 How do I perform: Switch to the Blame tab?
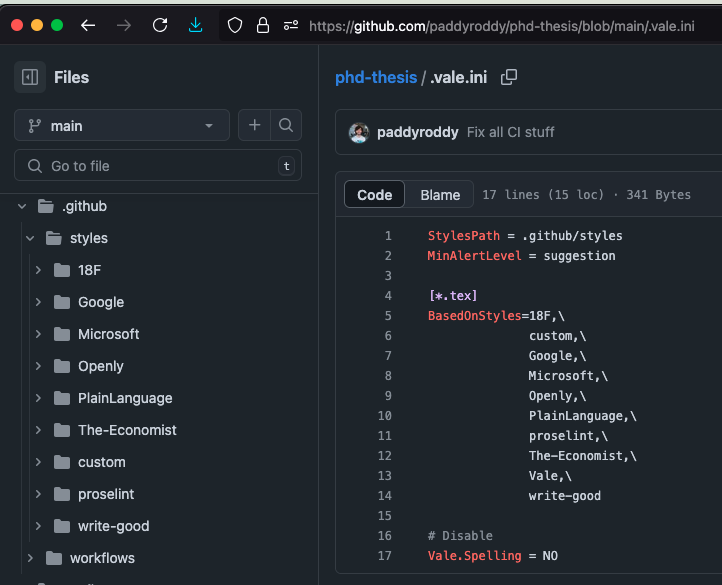tap(440, 194)
